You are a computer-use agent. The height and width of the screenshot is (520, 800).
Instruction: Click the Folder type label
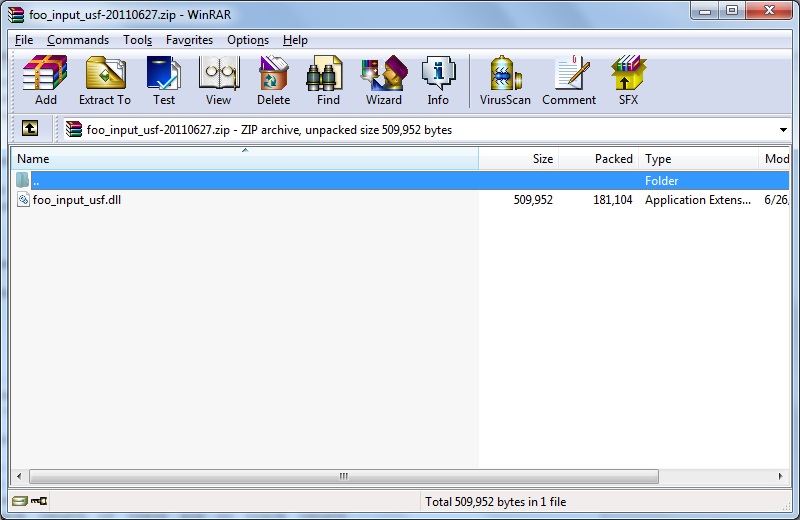click(662, 181)
